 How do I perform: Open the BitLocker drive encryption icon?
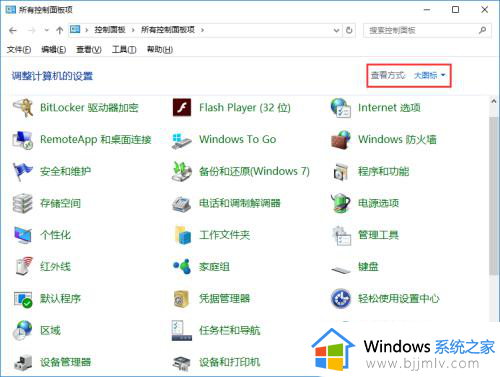click(x=23, y=108)
